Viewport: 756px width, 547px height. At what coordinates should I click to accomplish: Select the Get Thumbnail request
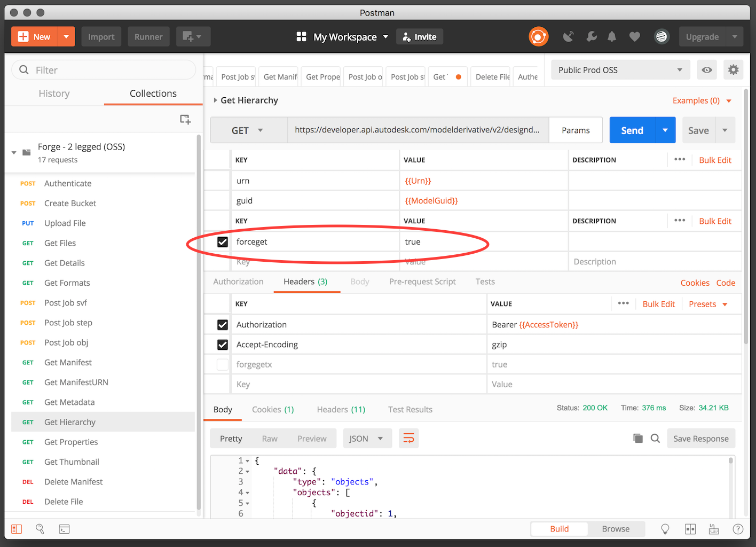click(x=103, y=462)
